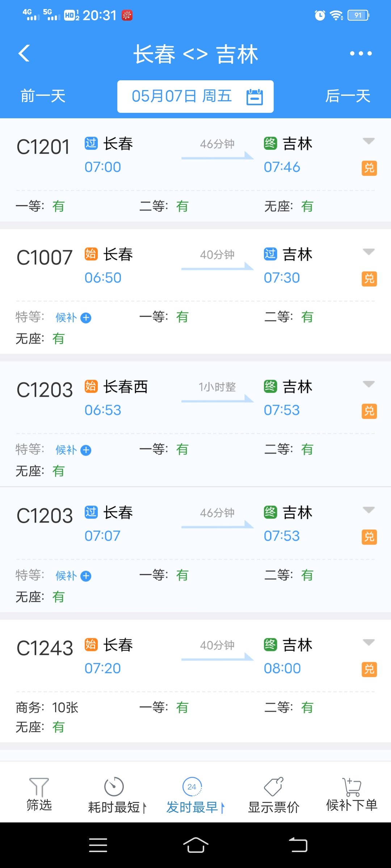Add waitlist for C1203 from 长春西

tap(86, 450)
